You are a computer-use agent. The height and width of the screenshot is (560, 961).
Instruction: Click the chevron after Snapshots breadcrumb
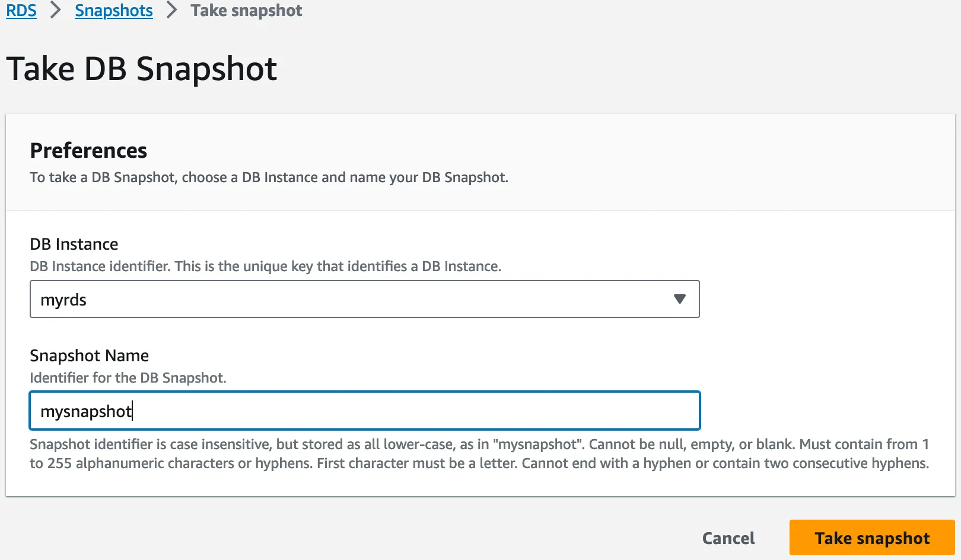[171, 10]
